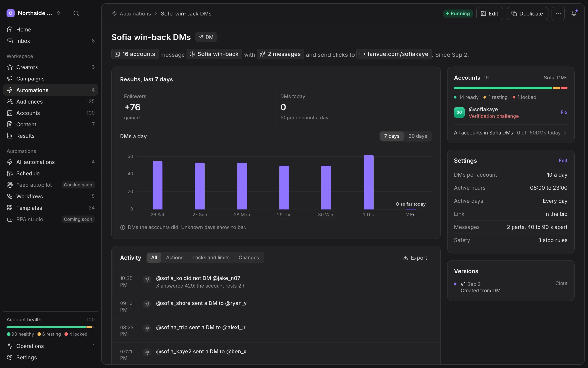This screenshot has height=368, width=588.
Task: Open the 2 messages chip
Action: click(x=280, y=54)
